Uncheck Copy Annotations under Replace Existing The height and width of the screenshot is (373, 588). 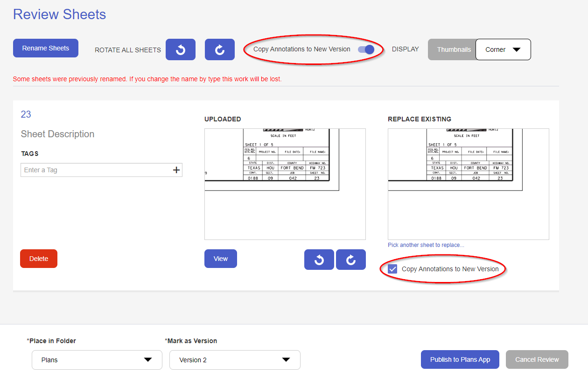point(392,268)
